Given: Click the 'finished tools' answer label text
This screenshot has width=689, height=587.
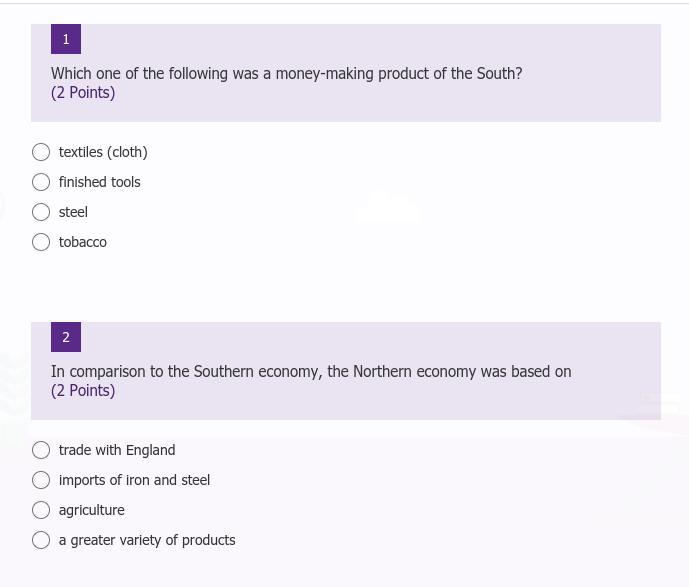Looking at the screenshot, I should tap(100, 182).
